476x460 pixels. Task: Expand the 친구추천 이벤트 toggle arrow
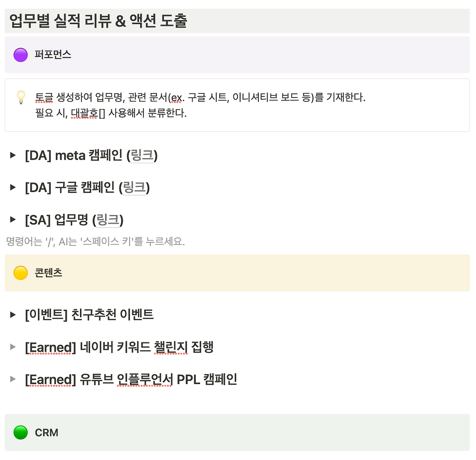click(x=13, y=315)
